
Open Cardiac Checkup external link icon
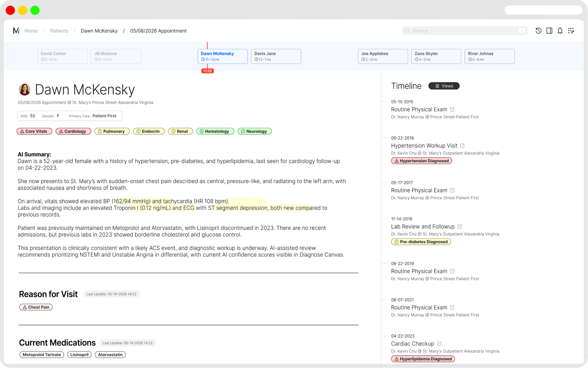(439, 344)
